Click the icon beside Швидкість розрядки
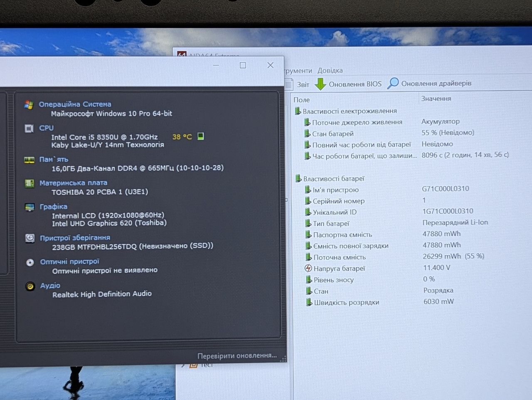 point(309,302)
